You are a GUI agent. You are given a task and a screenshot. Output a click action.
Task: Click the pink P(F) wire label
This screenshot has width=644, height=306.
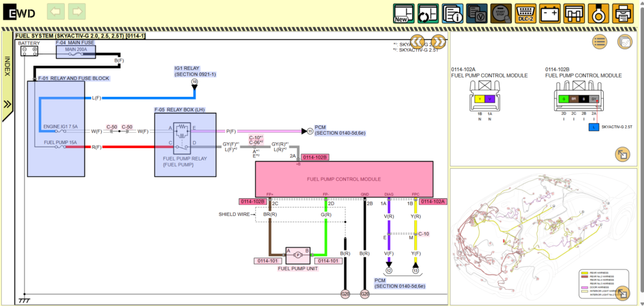point(231,131)
